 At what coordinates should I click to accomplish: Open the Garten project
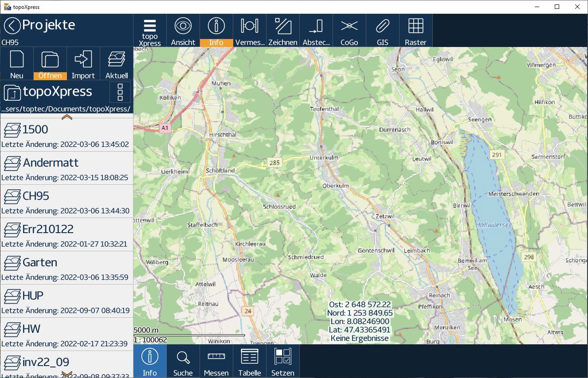[67, 268]
